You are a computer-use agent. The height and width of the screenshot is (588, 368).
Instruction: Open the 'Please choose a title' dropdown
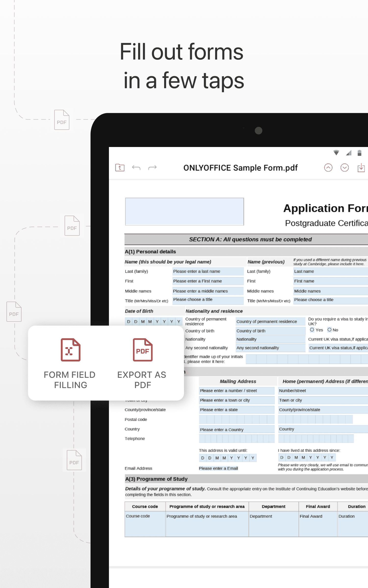click(x=208, y=300)
